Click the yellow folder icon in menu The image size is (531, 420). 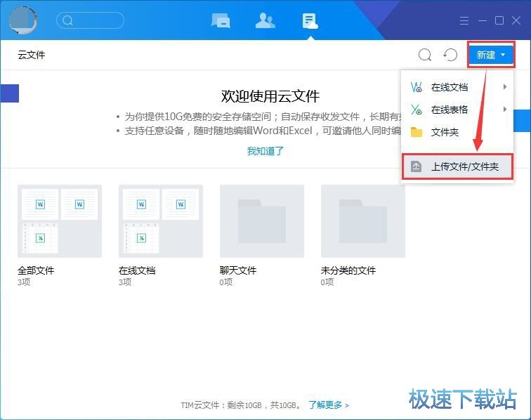tap(417, 132)
